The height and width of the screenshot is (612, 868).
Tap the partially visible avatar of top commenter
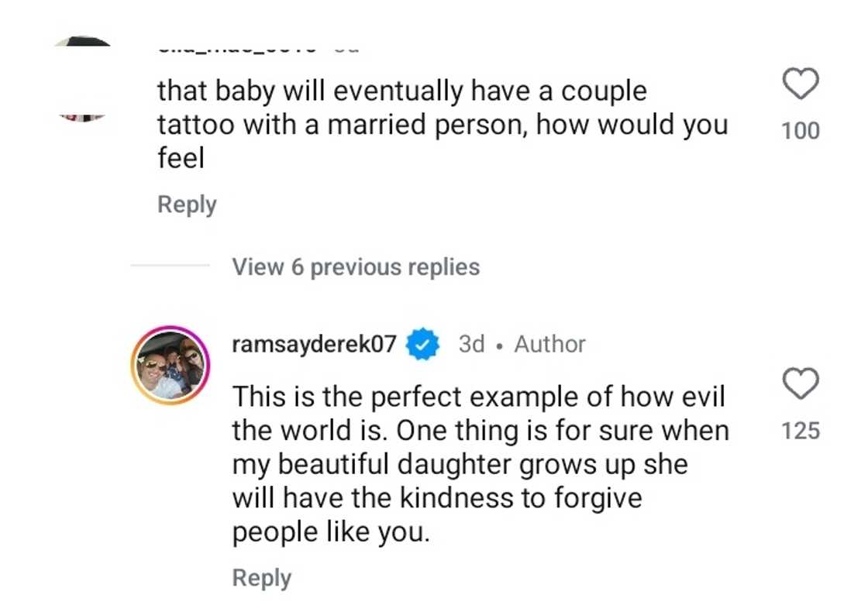point(84,77)
